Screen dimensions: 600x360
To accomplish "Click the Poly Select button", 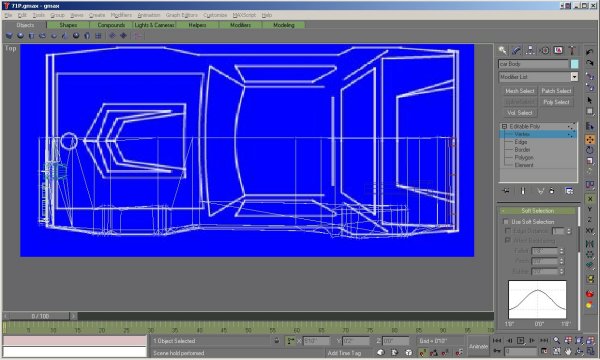I will point(556,102).
